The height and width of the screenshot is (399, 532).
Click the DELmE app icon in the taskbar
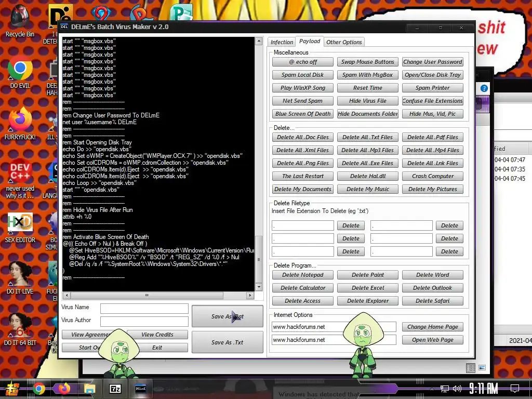140,389
